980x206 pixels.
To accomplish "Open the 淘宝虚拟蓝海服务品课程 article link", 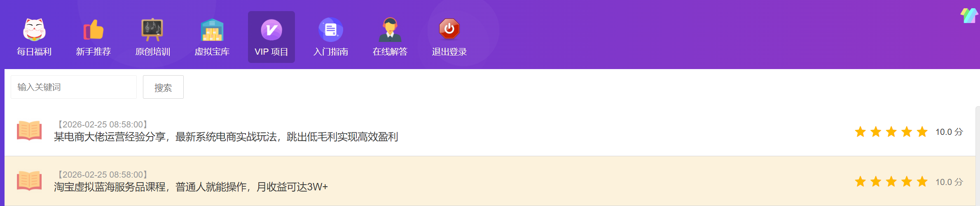I will coord(191,187).
